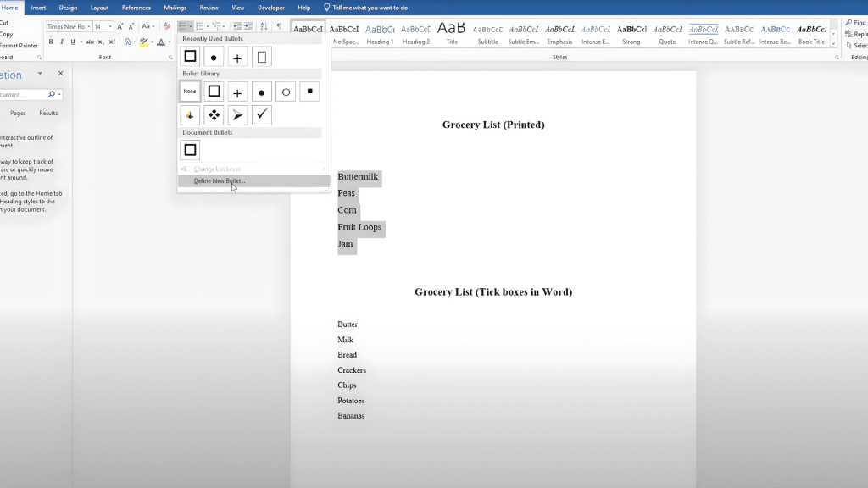This screenshot has height=488, width=868.
Task: Apply the Heading 1 style
Action: [380, 33]
